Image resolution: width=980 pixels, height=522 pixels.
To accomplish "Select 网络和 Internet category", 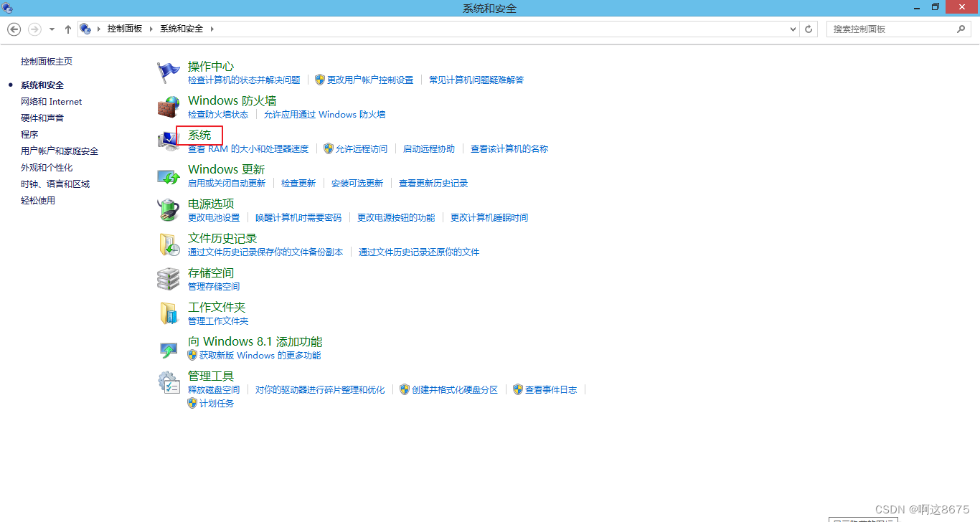I will (52, 102).
